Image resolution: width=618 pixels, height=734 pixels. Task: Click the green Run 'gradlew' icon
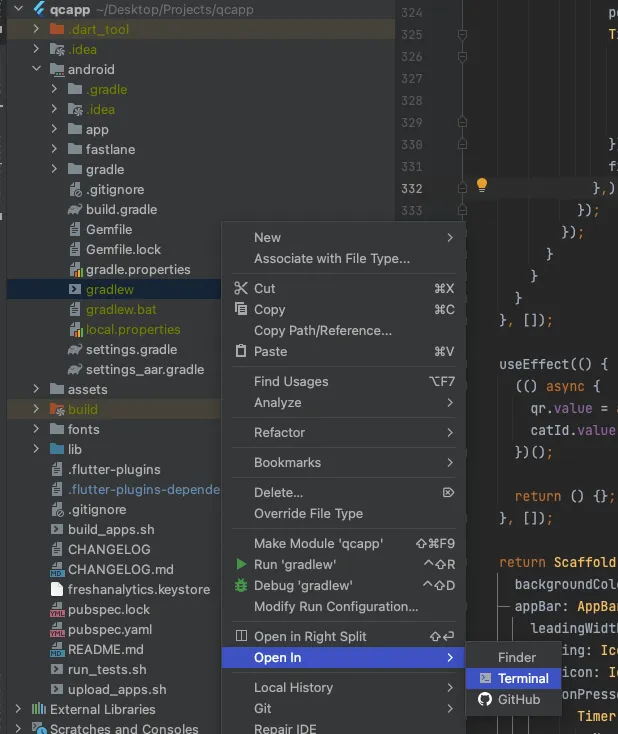(240, 565)
